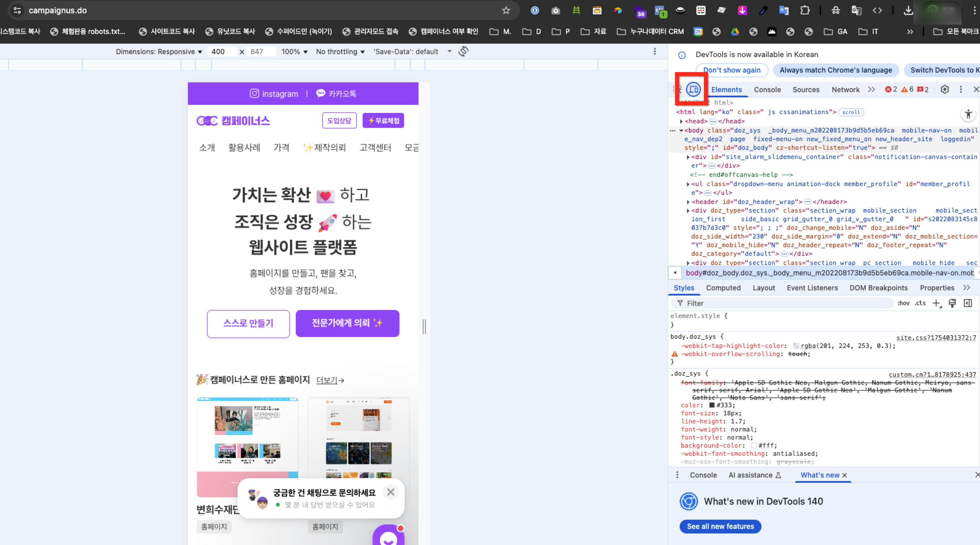Open the Computed styles tab
The image size is (980, 545).
(723, 288)
